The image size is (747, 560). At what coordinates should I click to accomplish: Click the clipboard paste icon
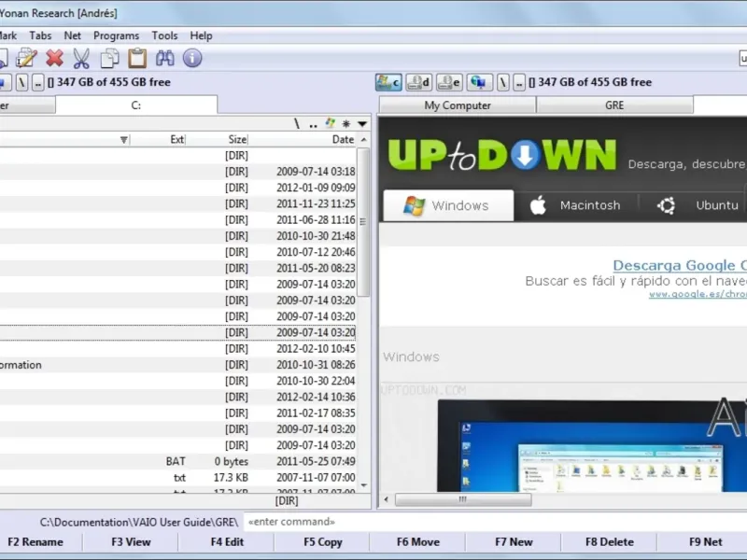click(x=137, y=58)
